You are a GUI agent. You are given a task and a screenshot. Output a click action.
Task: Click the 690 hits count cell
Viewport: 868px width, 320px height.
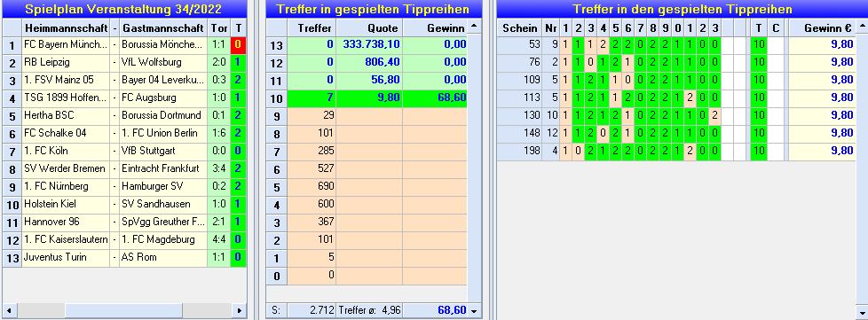click(x=312, y=187)
